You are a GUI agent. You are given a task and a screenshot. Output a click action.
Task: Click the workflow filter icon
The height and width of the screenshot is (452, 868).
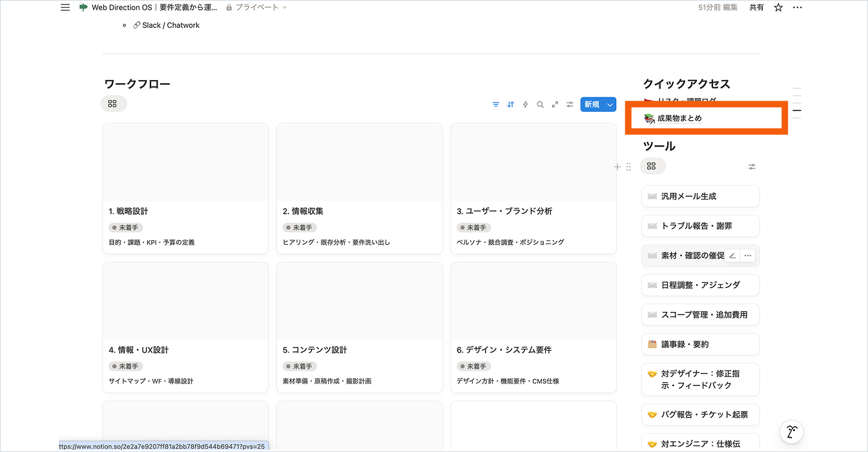tap(495, 105)
